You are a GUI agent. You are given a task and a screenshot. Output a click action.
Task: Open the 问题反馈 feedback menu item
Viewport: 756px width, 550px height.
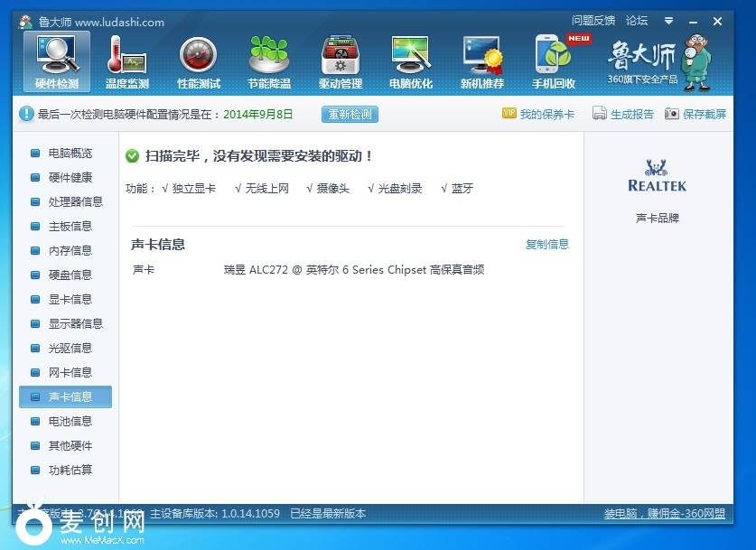tap(593, 21)
